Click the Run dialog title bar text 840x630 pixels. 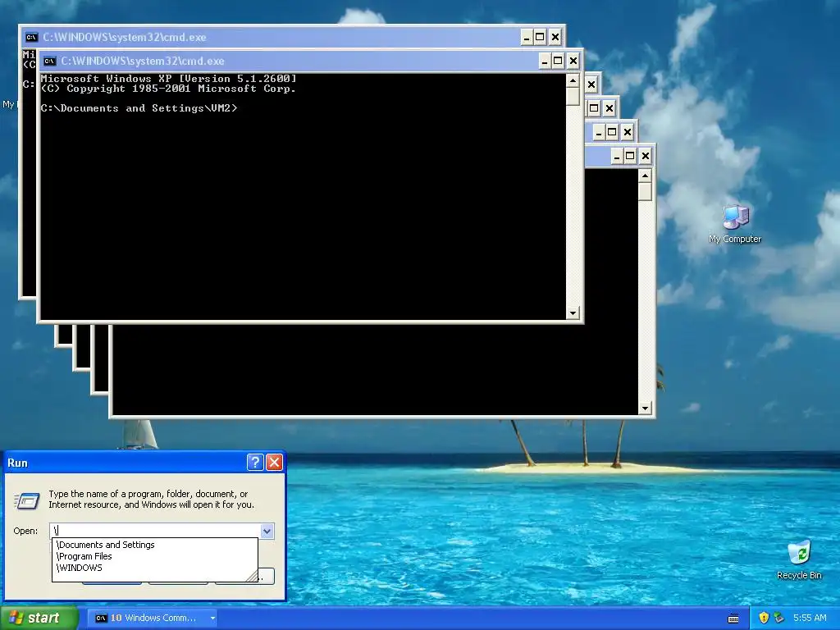pyautogui.click(x=17, y=463)
